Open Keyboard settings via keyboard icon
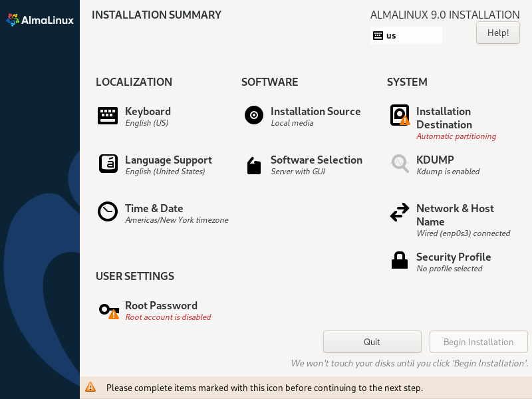 [x=108, y=115]
